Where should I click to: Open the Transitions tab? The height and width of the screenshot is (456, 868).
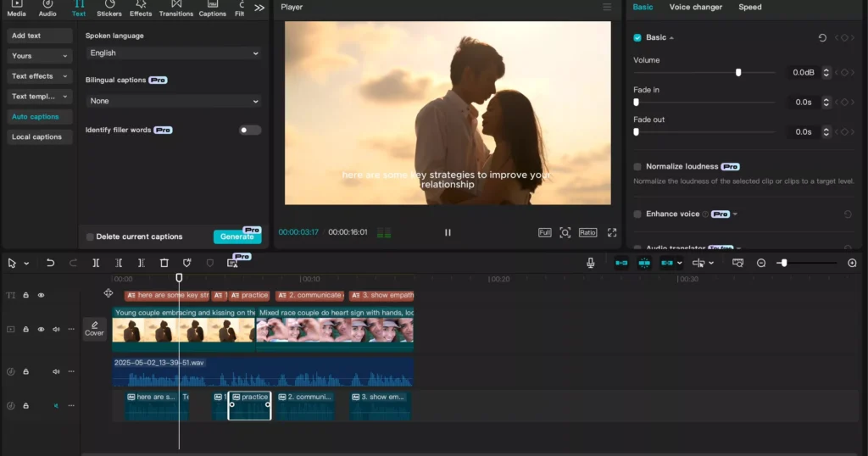click(176, 8)
